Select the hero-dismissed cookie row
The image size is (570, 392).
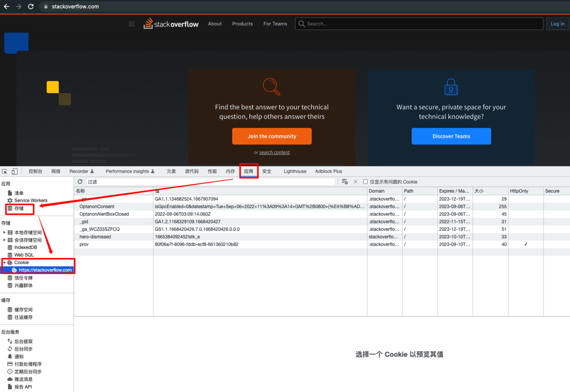tap(322, 237)
